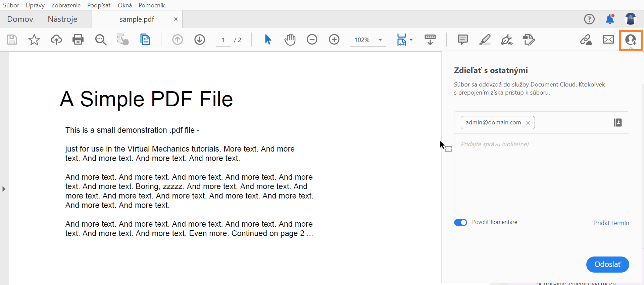Click the admin@domain.com recipient chip

498,122
